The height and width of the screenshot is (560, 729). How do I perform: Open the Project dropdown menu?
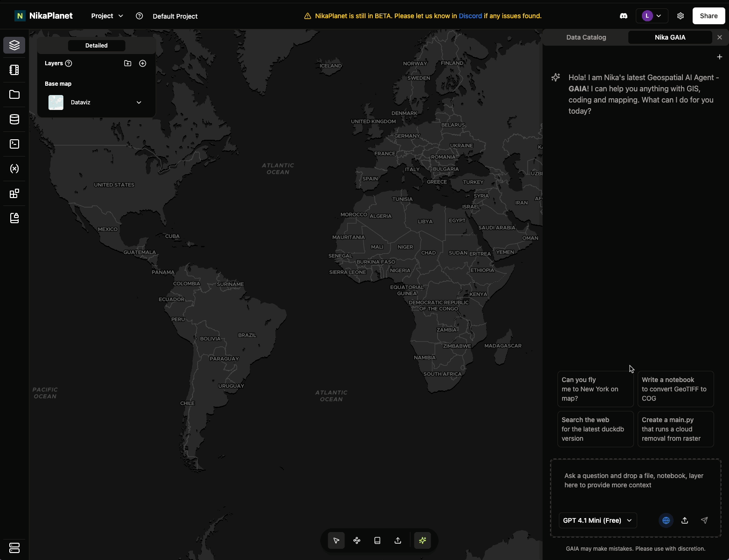coord(107,16)
